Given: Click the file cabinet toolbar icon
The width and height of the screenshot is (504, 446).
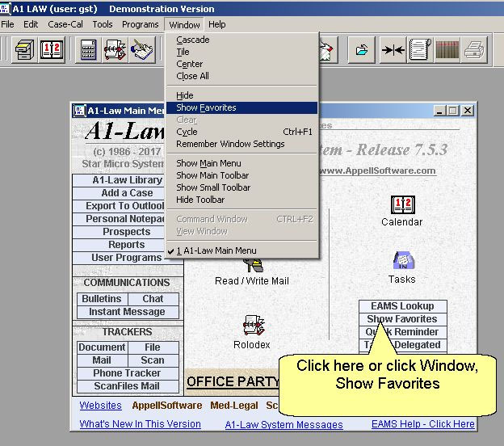Looking at the screenshot, I should pos(24,50).
